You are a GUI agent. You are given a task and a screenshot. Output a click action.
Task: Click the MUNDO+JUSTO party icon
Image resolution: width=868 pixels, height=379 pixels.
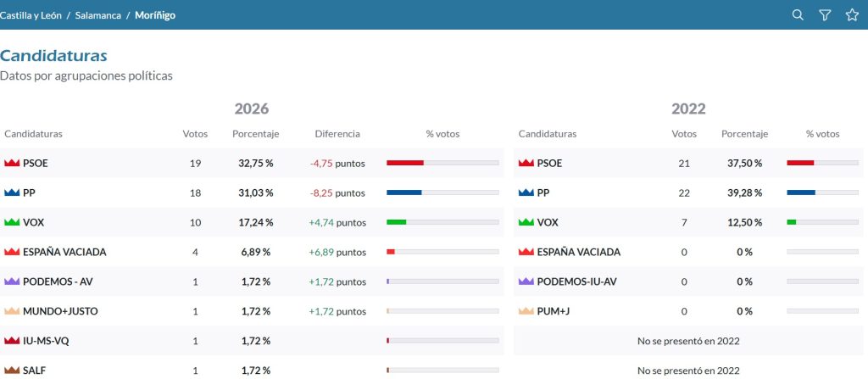pos(12,311)
